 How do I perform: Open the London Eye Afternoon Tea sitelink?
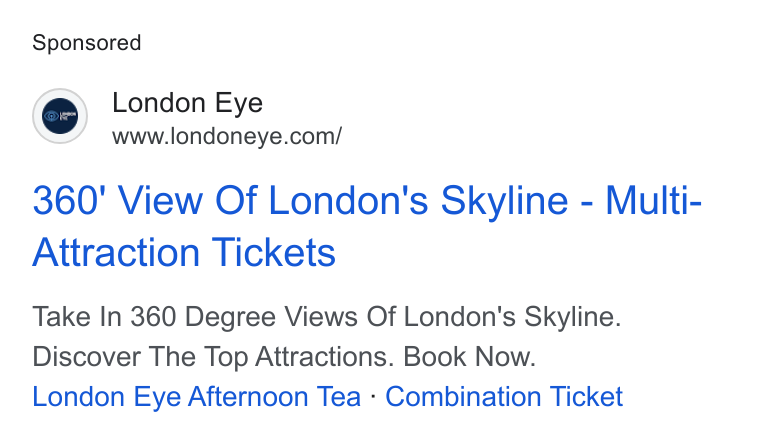[x=196, y=396]
